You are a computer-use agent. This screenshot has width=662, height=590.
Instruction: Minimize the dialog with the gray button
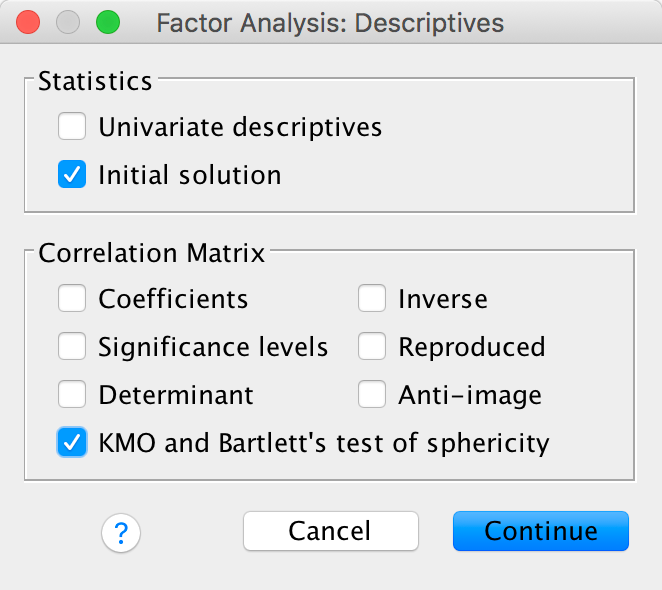[67, 22]
